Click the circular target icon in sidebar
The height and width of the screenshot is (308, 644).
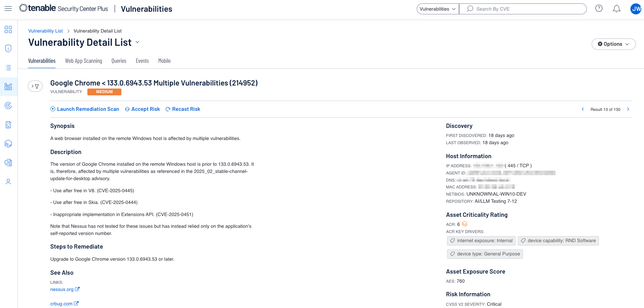(x=8, y=106)
